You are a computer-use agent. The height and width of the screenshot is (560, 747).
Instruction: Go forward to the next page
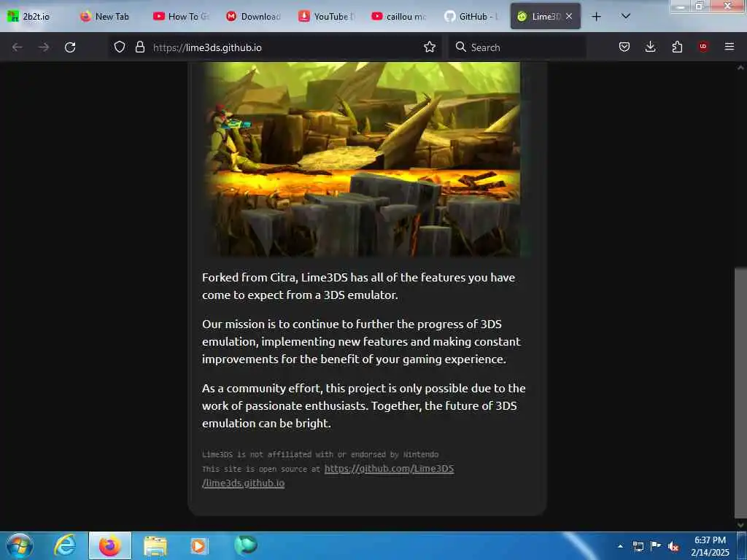coord(44,47)
